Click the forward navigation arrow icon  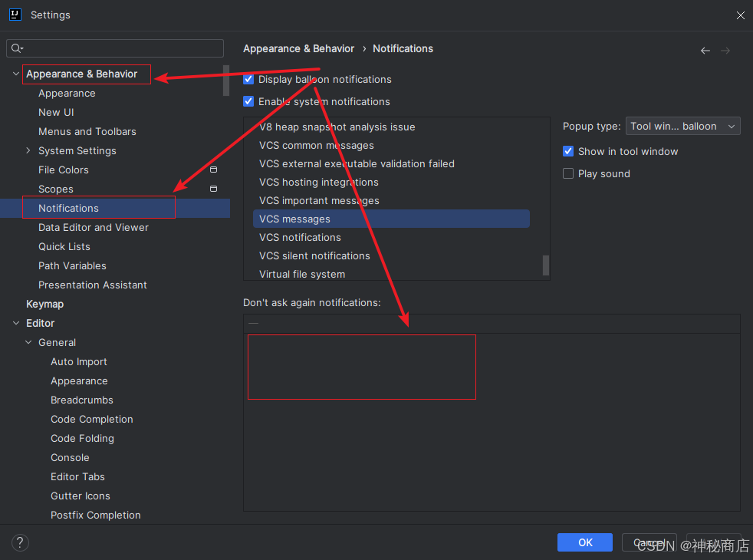click(x=725, y=51)
